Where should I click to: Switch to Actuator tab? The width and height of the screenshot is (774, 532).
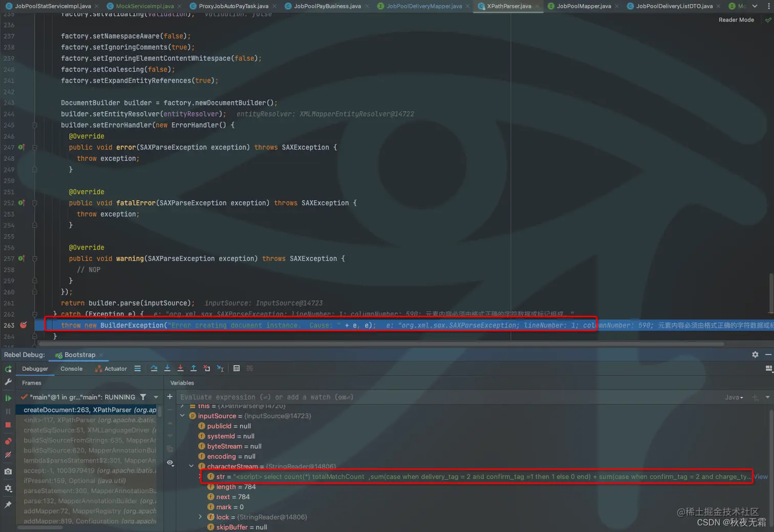[111, 369]
